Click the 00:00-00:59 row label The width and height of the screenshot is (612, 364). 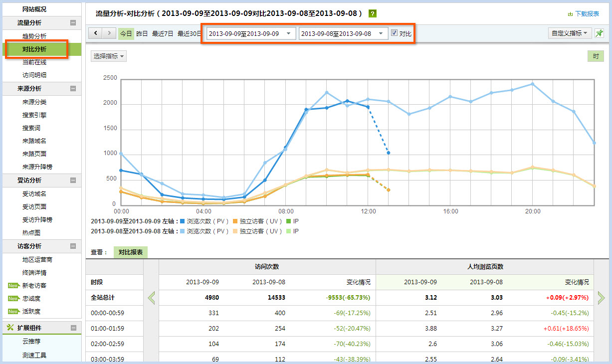(107, 313)
